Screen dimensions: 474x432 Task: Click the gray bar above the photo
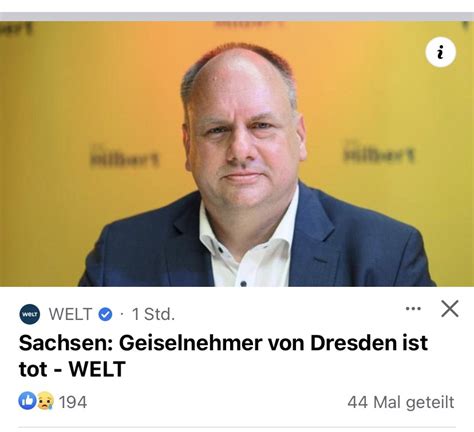pos(237,17)
